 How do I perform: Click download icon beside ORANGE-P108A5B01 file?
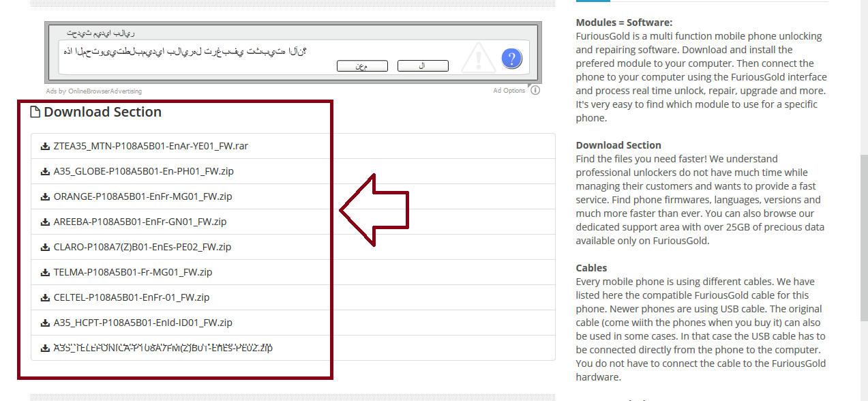tap(45, 196)
